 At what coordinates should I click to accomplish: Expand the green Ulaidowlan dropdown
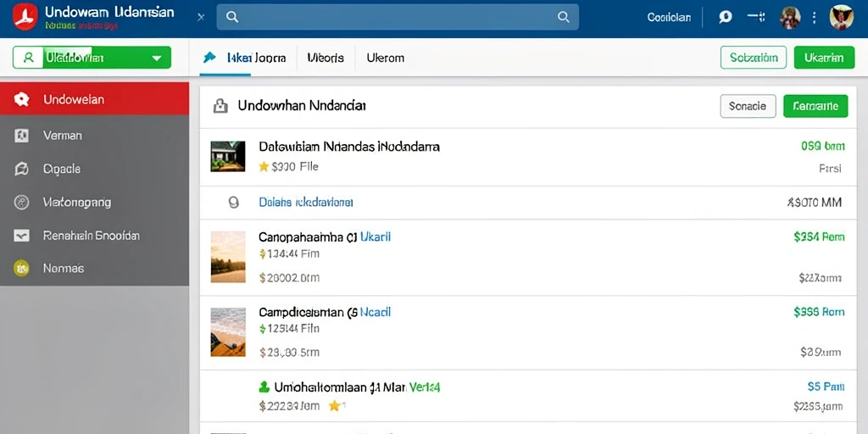[92, 58]
